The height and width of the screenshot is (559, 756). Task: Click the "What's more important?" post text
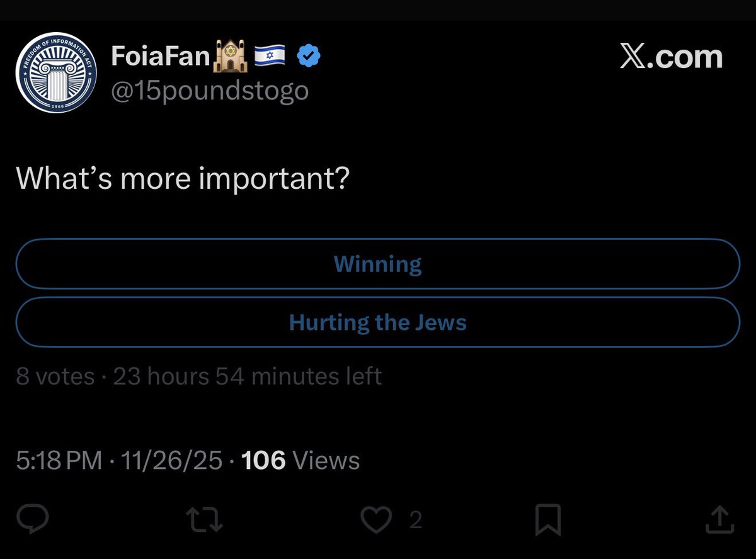click(182, 179)
